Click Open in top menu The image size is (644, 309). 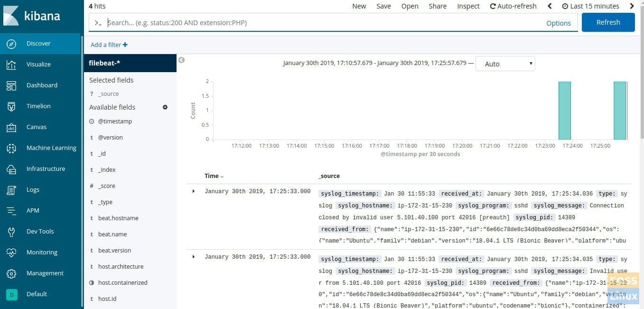coord(410,6)
